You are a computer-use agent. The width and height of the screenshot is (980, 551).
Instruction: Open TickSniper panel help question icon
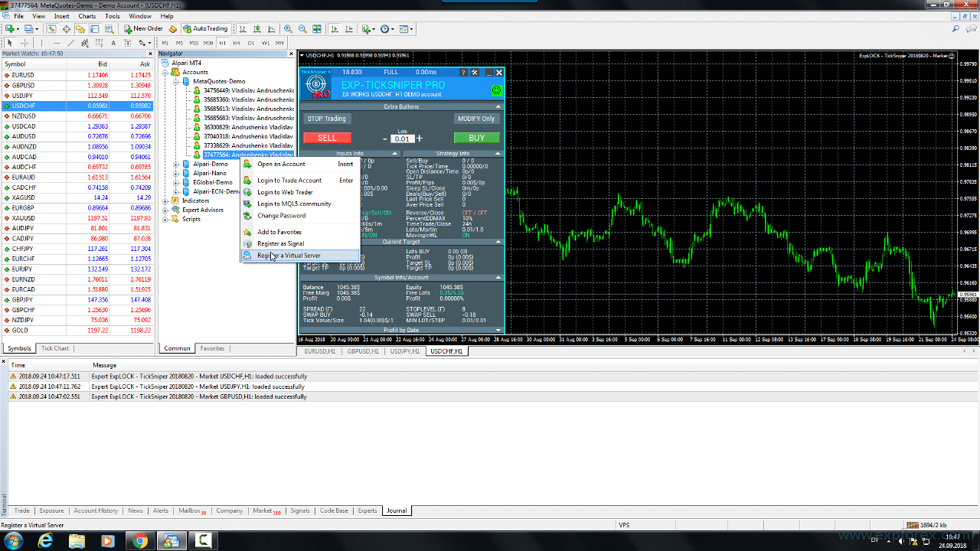click(x=462, y=72)
